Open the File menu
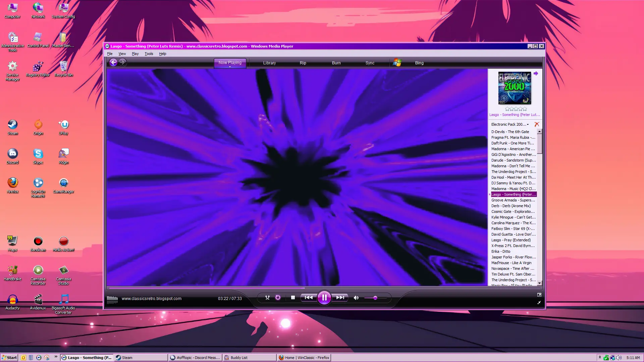The width and height of the screenshot is (644, 362). (x=110, y=54)
